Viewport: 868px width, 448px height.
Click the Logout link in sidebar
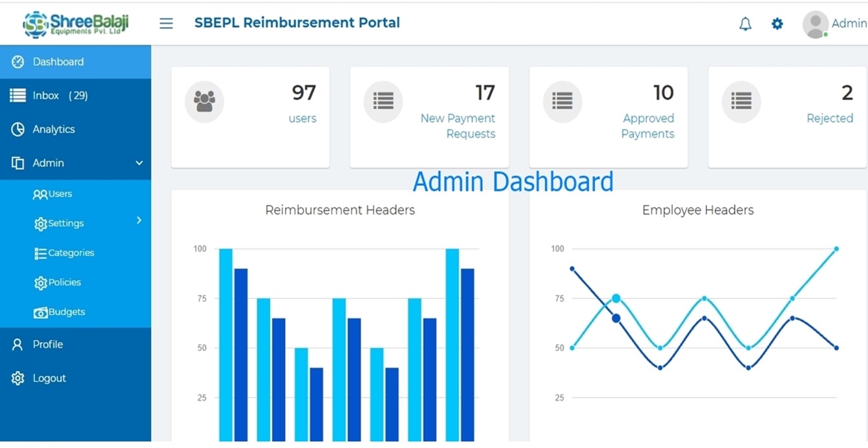point(49,378)
